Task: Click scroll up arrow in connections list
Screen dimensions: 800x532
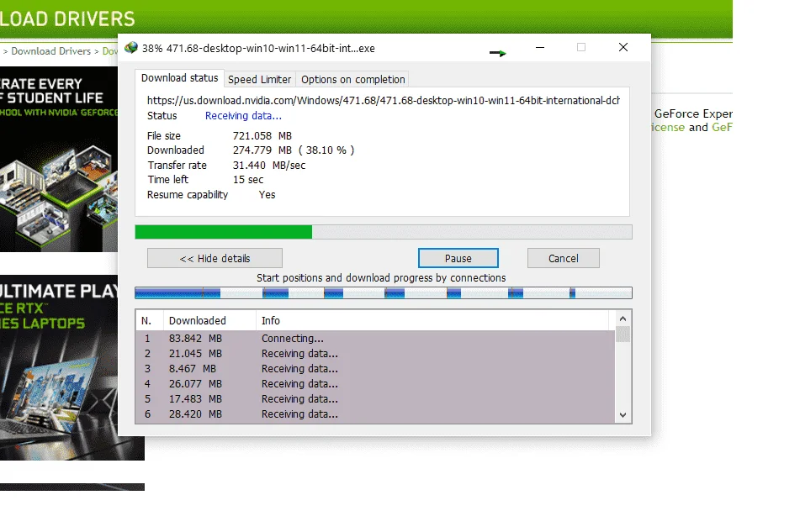Action: (x=623, y=319)
